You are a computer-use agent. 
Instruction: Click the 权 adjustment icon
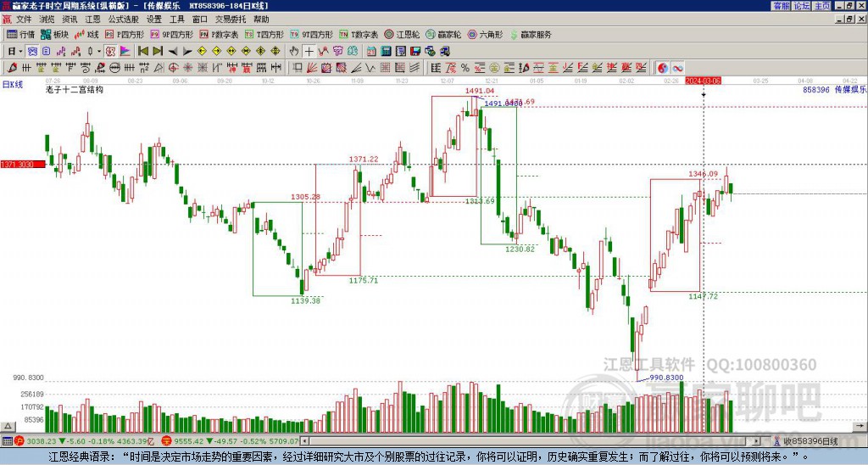coord(110,51)
